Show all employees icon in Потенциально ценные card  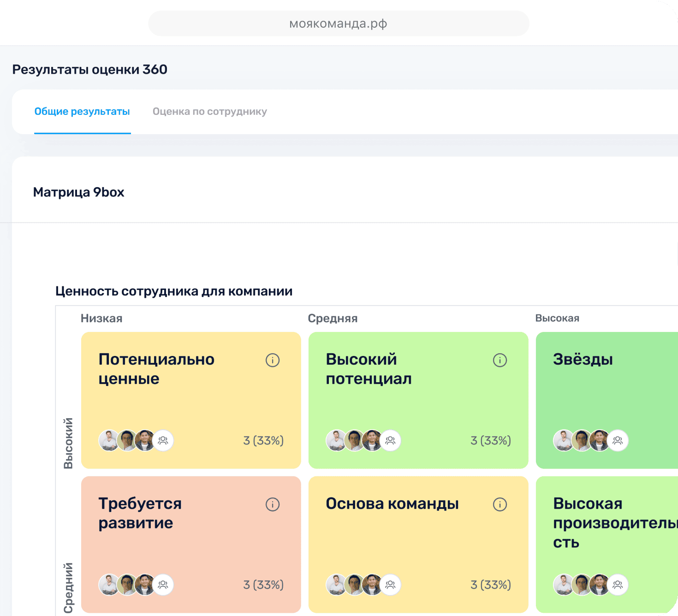point(163,440)
